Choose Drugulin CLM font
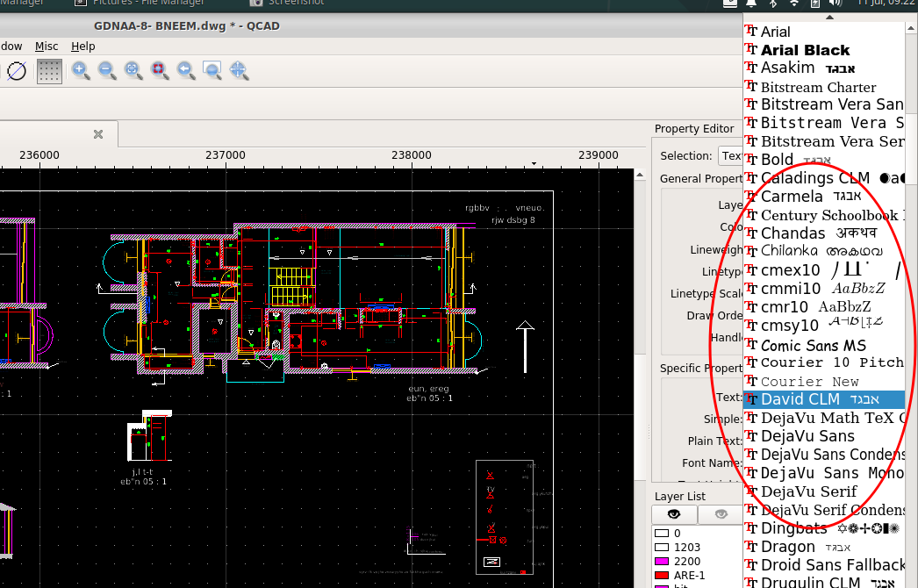The height and width of the screenshot is (588, 918). (x=824, y=582)
